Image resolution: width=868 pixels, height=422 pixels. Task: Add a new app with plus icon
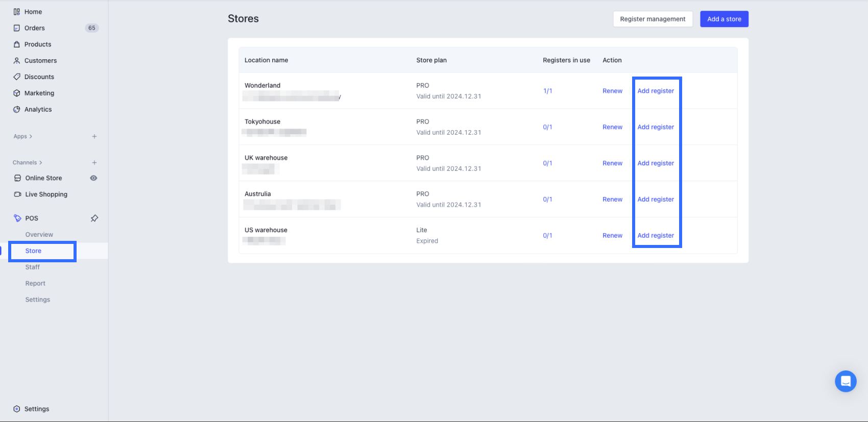tap(94, 137)
